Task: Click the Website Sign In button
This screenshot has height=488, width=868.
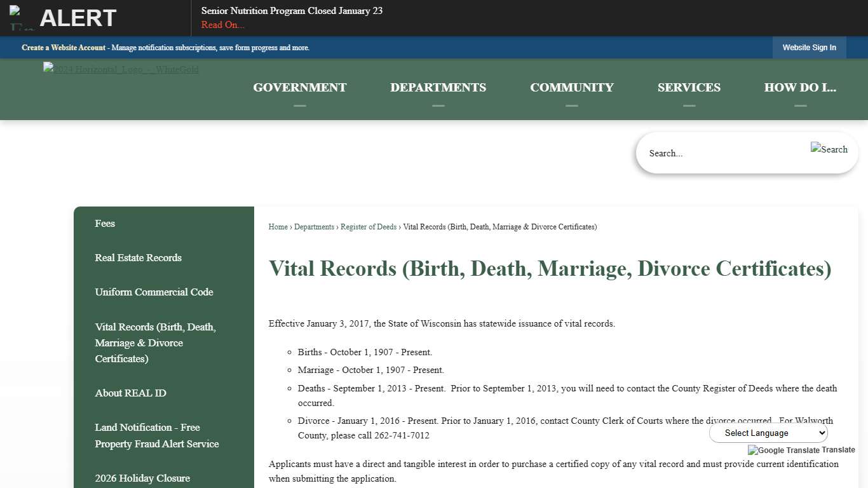Action: pos(809,48)
